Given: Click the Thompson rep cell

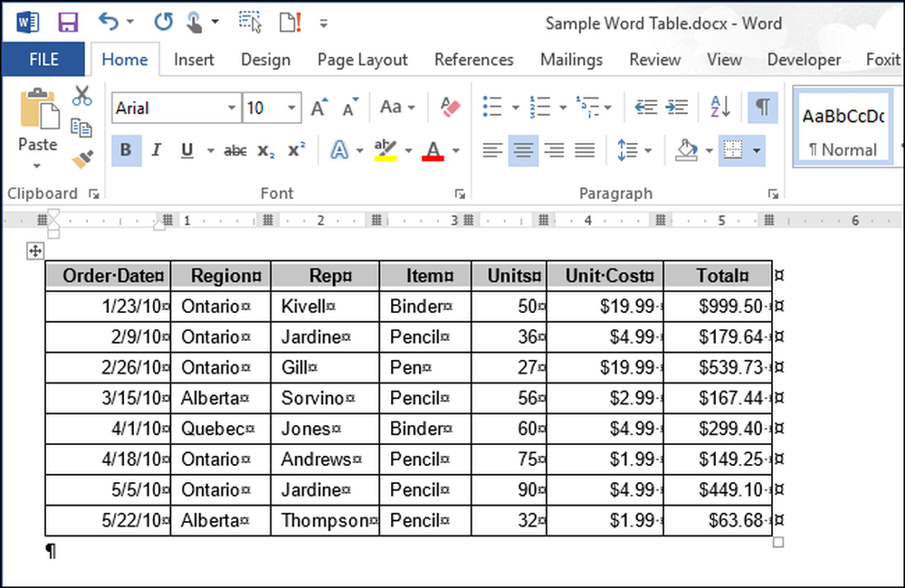Looking at the screenshot, I should [325, 520].
